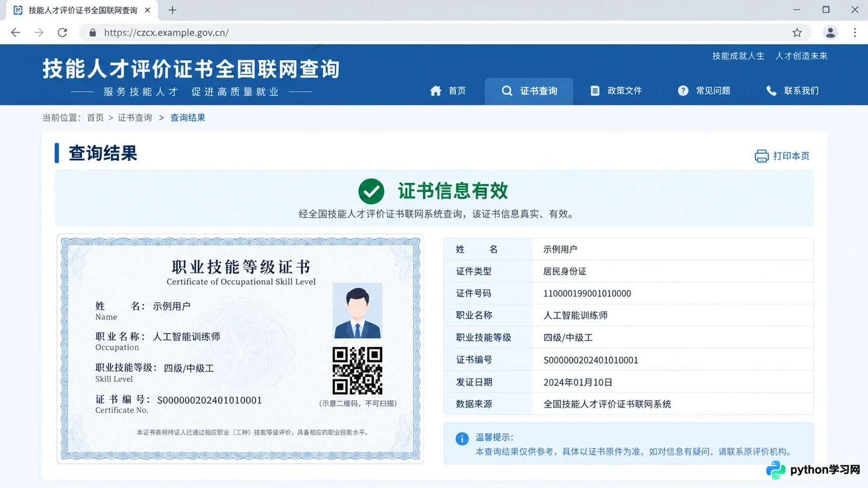This screenshot has height=488, width=868.
Task: Click the portrait photo on the certificate
Action: pos(357,311)
